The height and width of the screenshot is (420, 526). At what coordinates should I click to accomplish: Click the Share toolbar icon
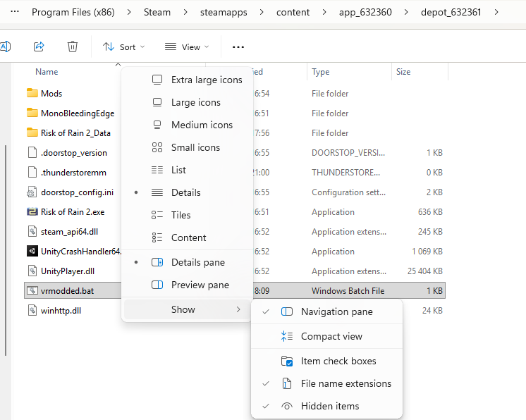[x=39, y=47]
